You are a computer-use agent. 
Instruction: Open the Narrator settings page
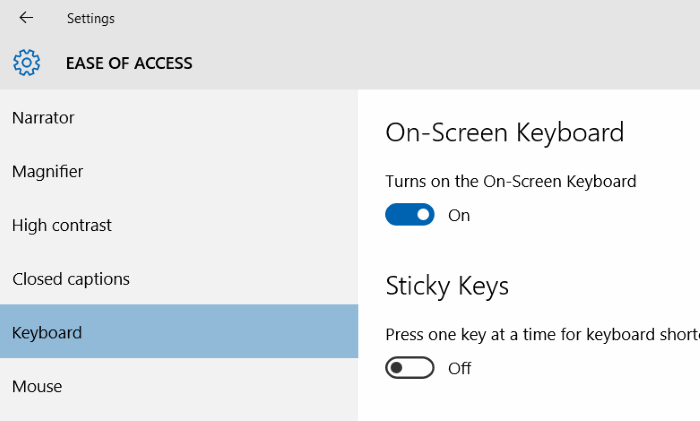(x=43, y=118)
